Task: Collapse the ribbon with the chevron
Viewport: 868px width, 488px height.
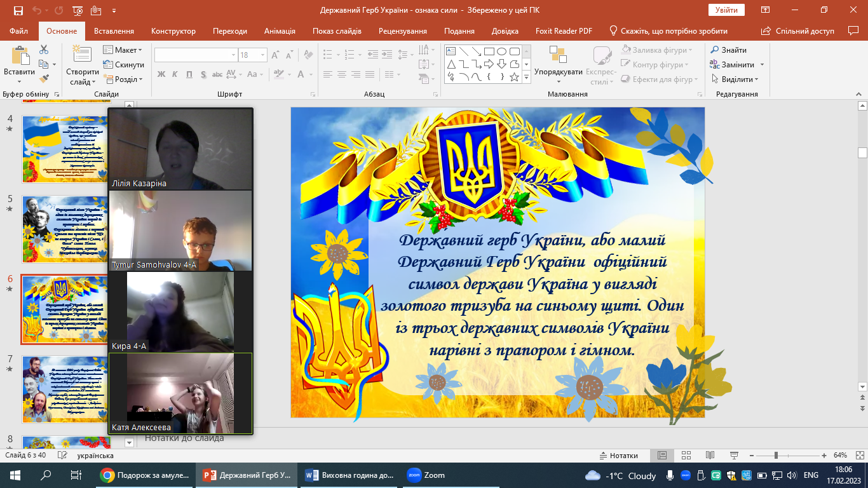Action: 860,94
